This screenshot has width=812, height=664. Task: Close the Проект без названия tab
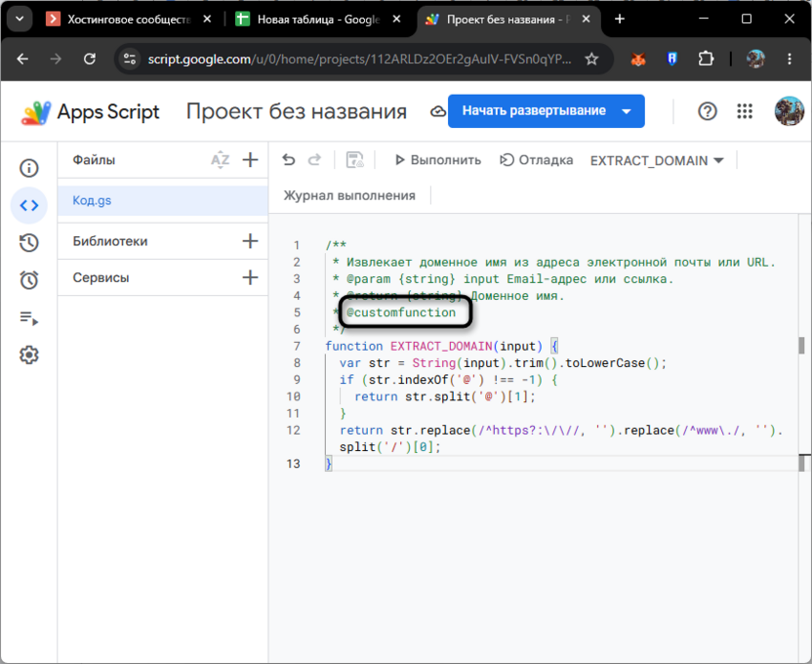[587, 20]
